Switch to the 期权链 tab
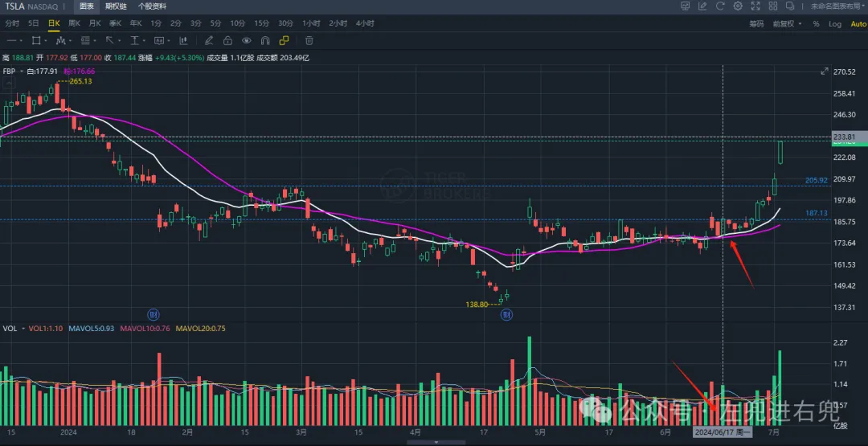This screenshot has width=868, height=446. click(x=116, y=6)
